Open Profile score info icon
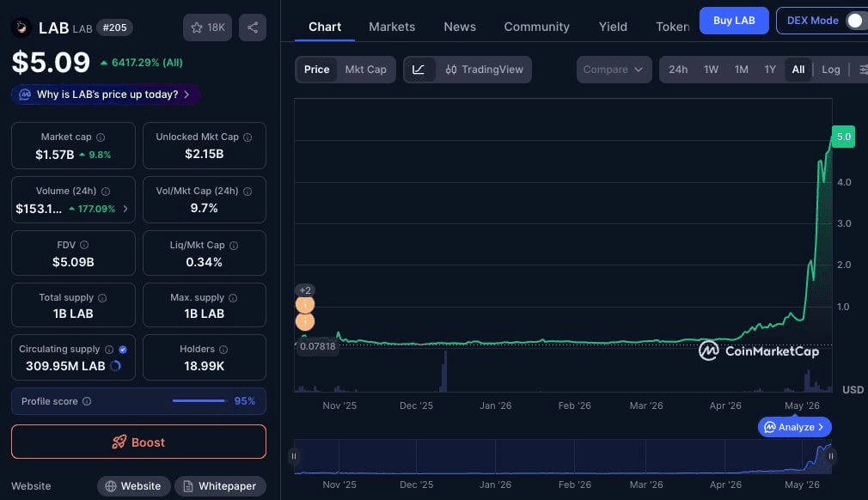This screenshot has width=868, height=500. [87, 401]
